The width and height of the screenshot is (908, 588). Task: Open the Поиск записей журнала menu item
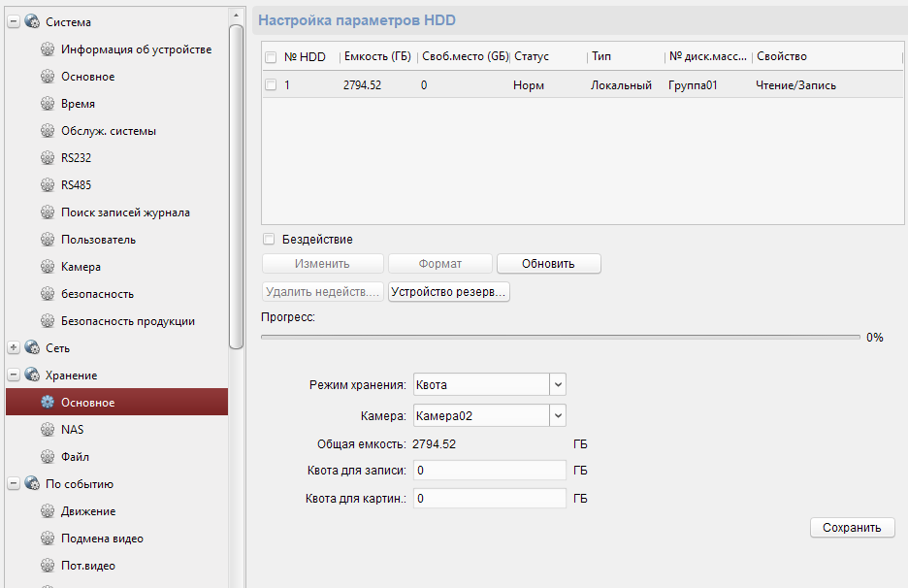(x=125, y=212)
